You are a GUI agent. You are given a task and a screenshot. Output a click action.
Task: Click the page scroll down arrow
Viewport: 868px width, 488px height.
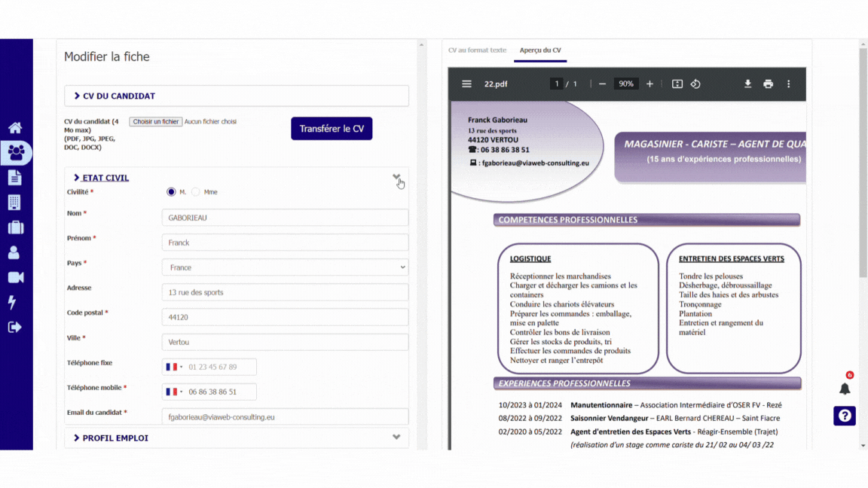(863, 445)
